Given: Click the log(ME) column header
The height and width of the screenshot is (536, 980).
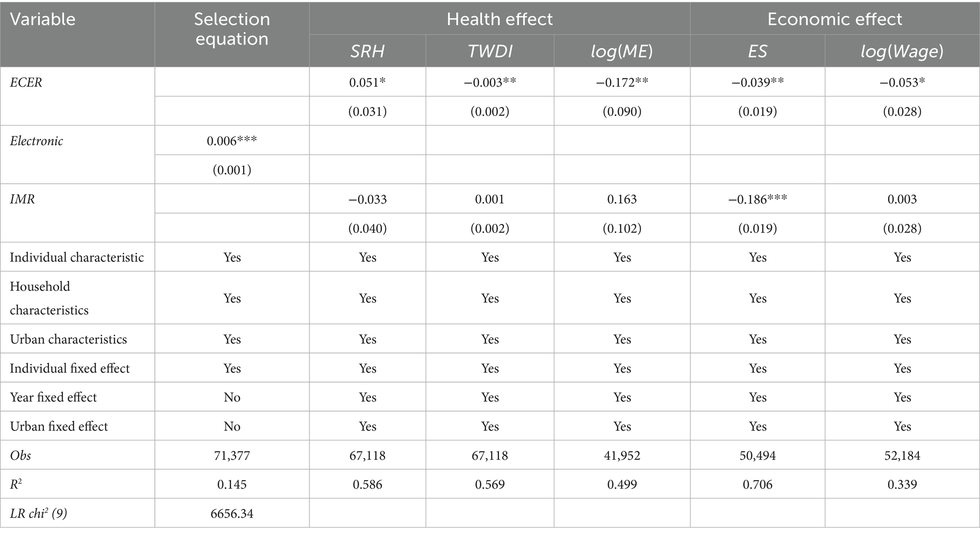Looking at the screenshot, I should tap(622, 51).
